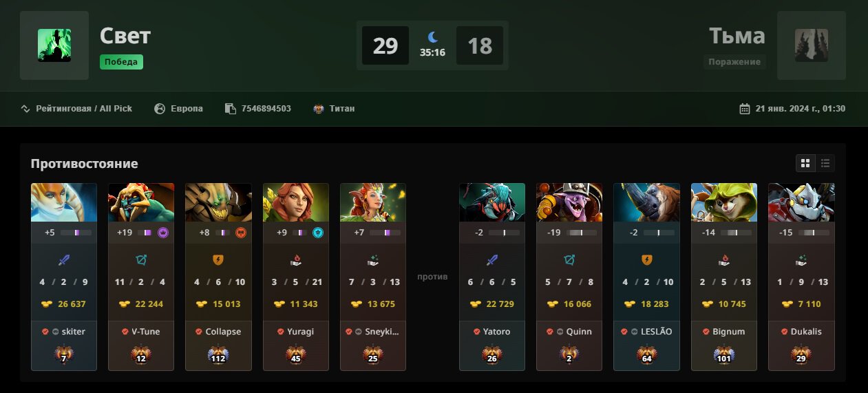Click the calendar icon beside match date
868x393 pixels.
(x=744, y=109)
